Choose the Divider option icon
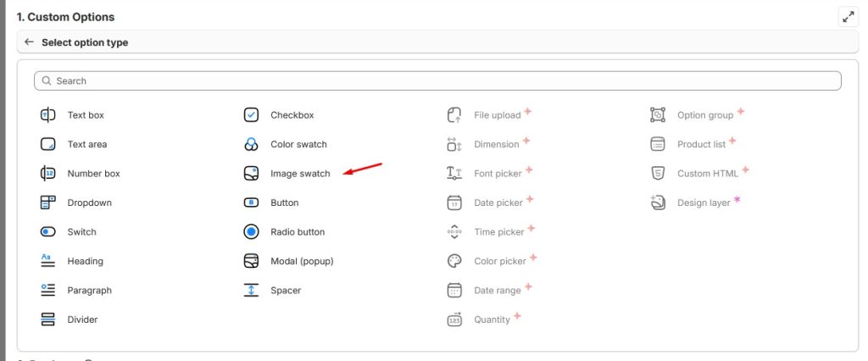Image resolution: width=868 pixels, height=361 pixels. (x=48, y=319)
